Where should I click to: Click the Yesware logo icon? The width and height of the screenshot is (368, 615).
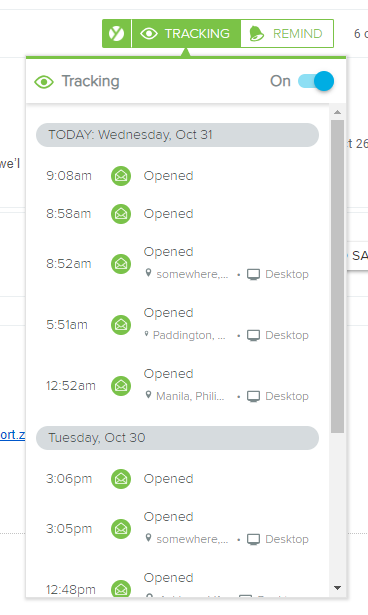(117, 34)
